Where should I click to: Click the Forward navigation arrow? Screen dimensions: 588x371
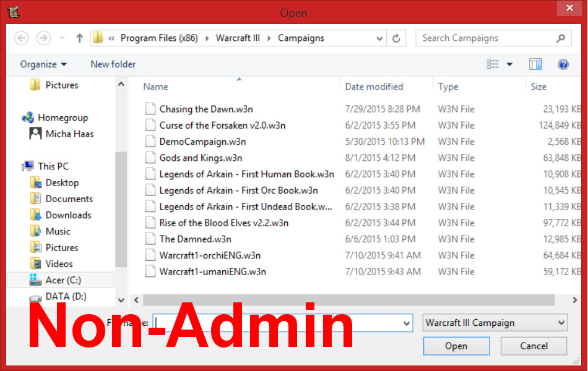pos(43,38)
